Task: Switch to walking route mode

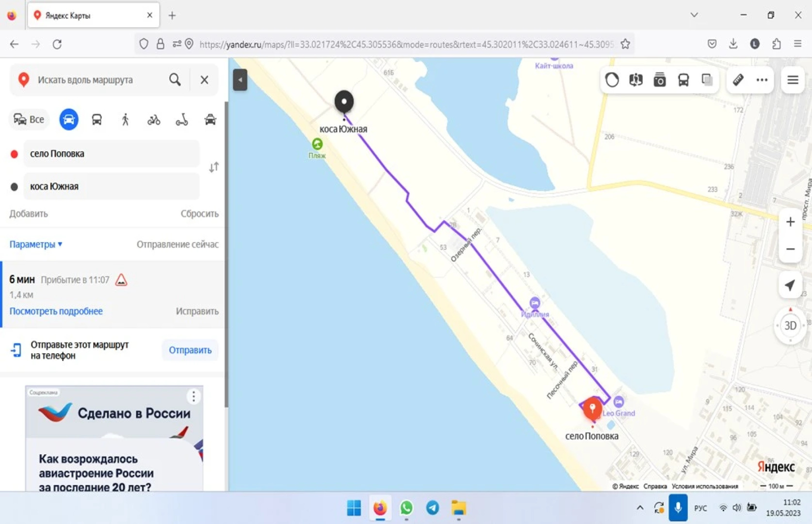Action: 125,119
